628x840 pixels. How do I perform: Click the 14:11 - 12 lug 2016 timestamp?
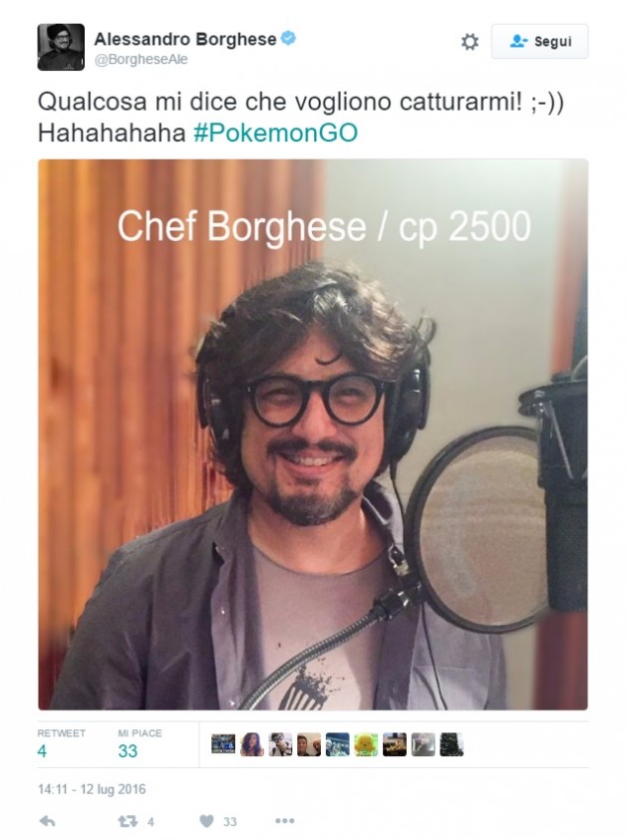(92, 789)
